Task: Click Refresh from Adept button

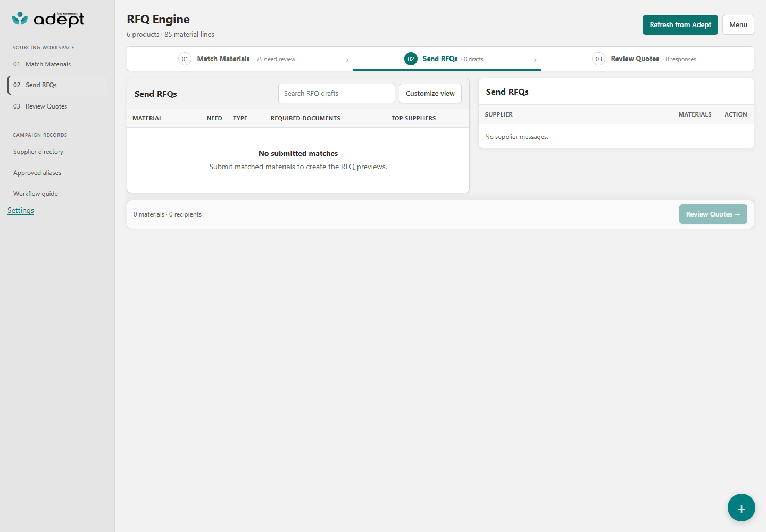Action: pos(680,24)
